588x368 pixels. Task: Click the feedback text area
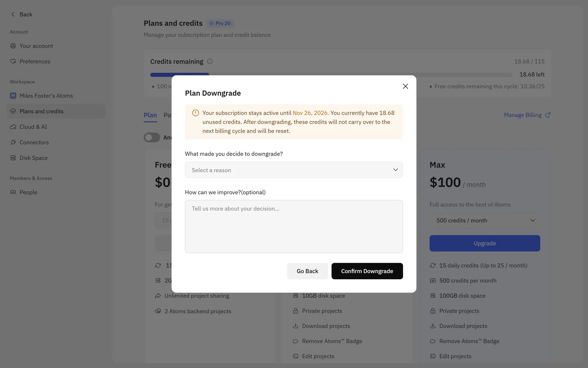[294, 226]
